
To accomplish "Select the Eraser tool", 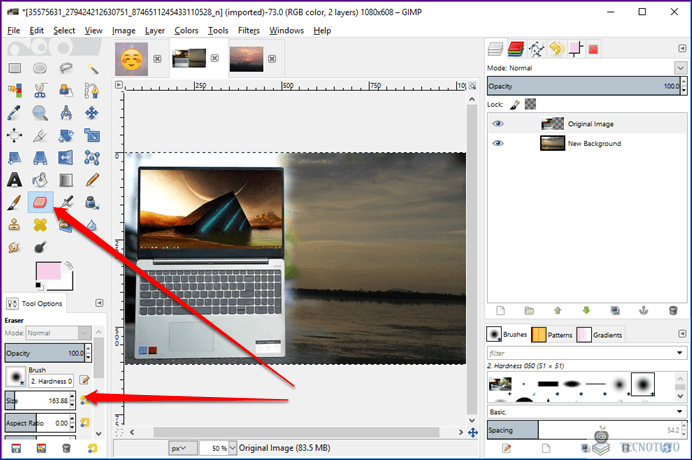I will [x=40, y=203].
